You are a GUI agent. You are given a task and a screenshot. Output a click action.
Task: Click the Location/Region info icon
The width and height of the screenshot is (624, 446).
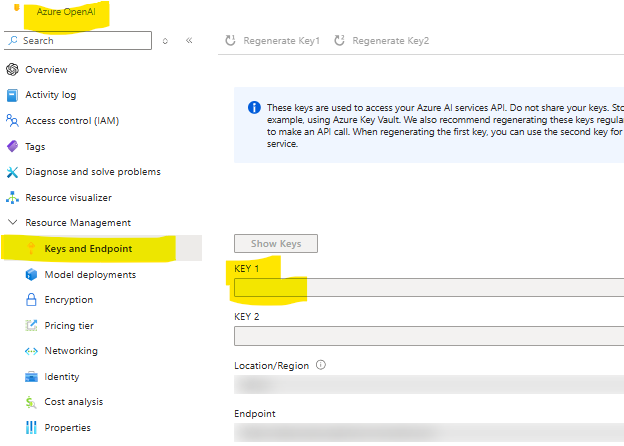(x=321, y=365)
